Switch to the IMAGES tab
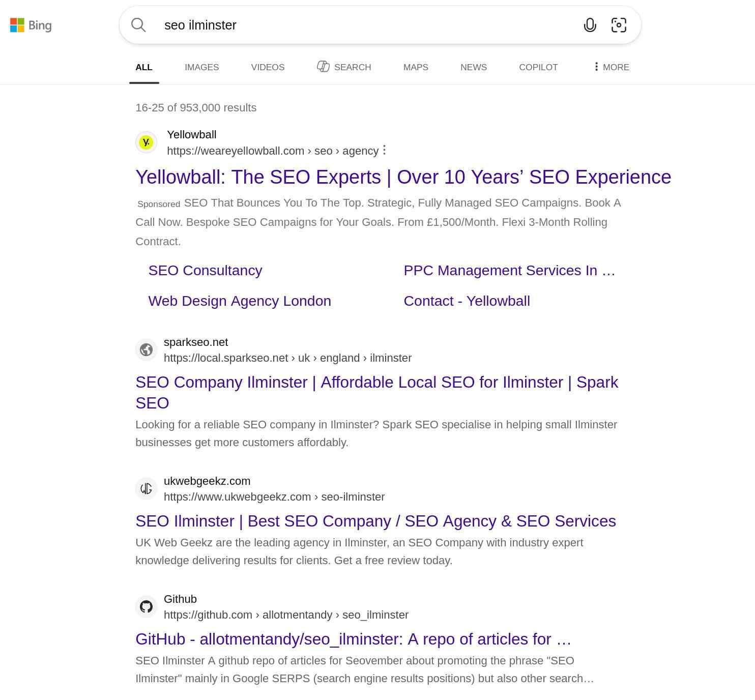This screenshot has width=755, height=700. pos(201,67)
